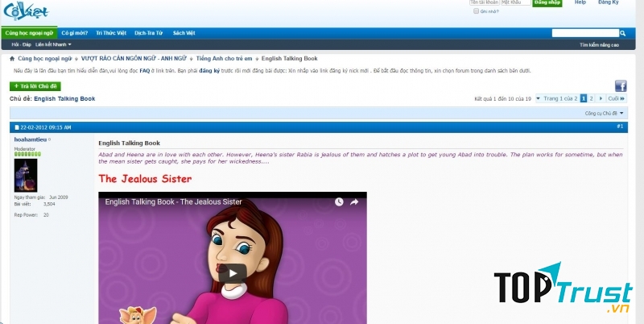This screenshot has width=644, height=324.
Task: Click the post status icon beside the date
Action: (x=17, y=127)
